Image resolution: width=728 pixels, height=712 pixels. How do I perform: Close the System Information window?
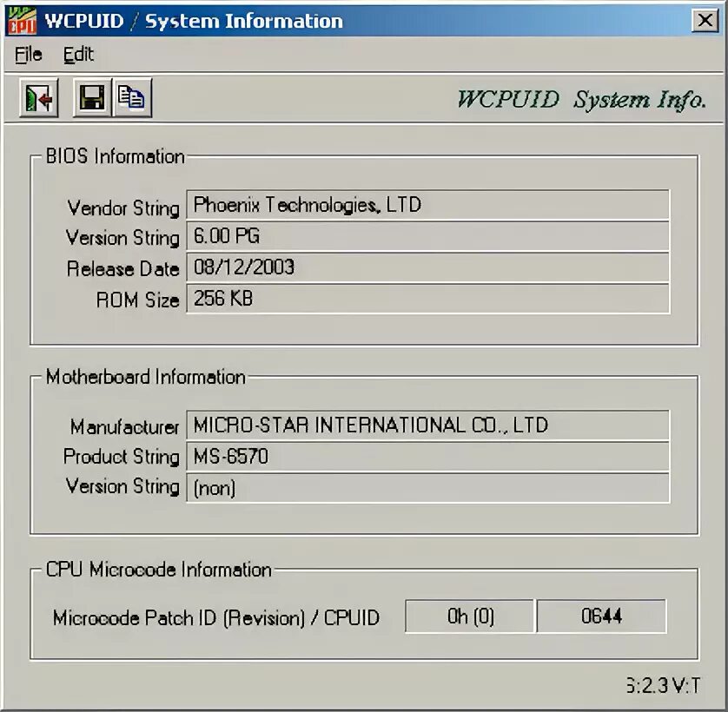[705, 21]
